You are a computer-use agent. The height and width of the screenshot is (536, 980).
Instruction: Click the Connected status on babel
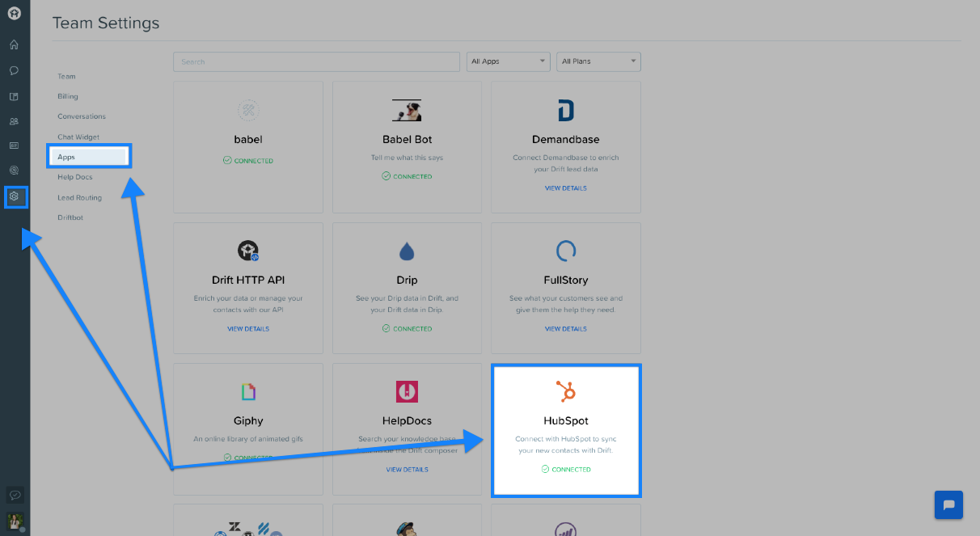coord(248,161)
